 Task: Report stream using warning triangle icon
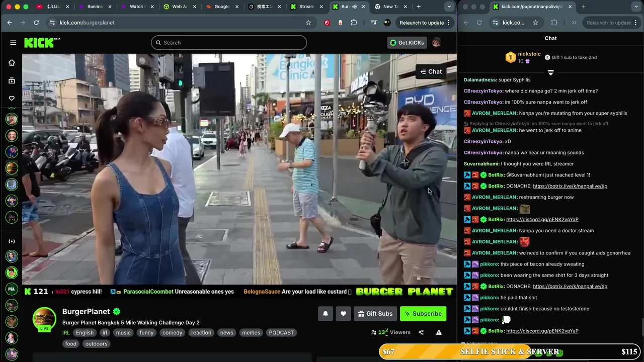(x=439, y=332)
